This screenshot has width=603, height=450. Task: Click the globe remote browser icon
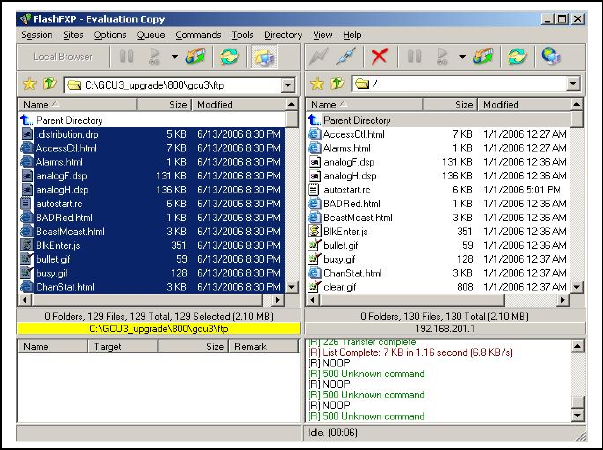pos(551,57)
